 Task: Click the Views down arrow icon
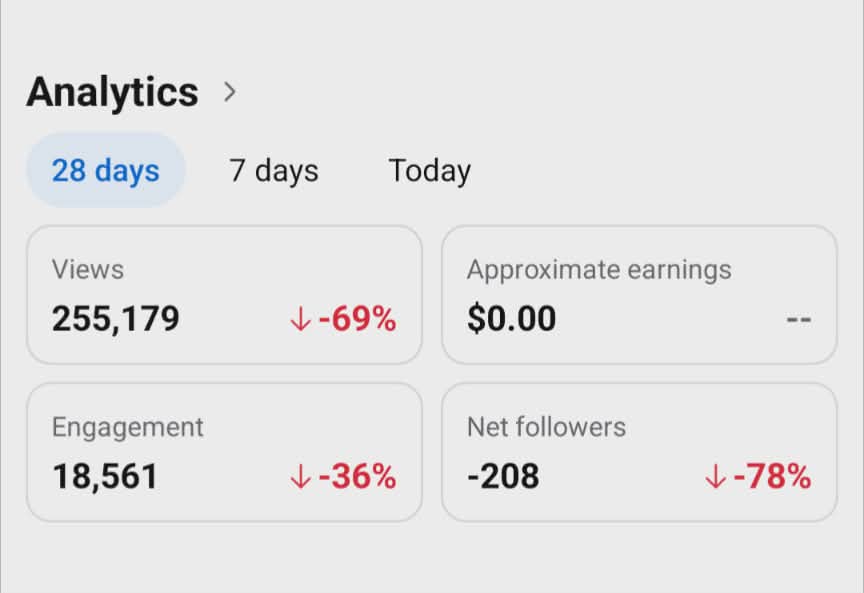[x=300, y=319]
